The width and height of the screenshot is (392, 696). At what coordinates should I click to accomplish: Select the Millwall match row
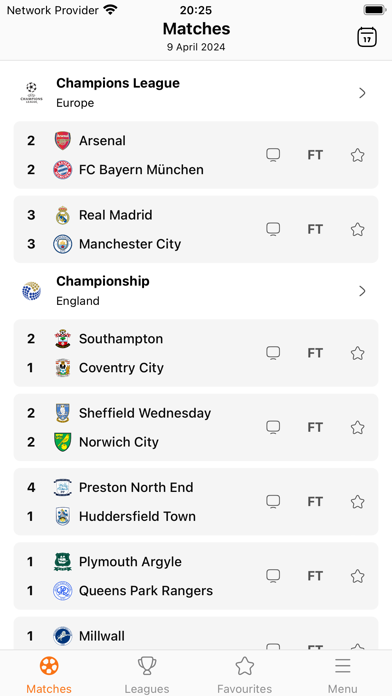coord(196,633)
